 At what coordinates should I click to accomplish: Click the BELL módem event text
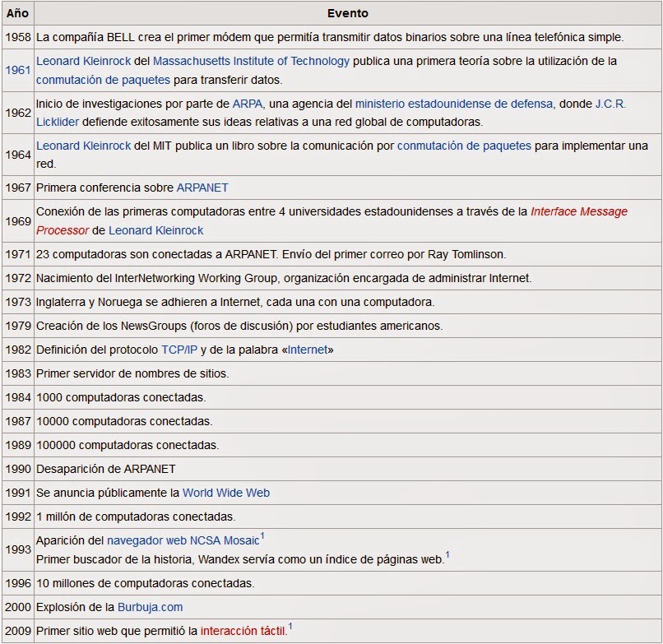(330, 37)
